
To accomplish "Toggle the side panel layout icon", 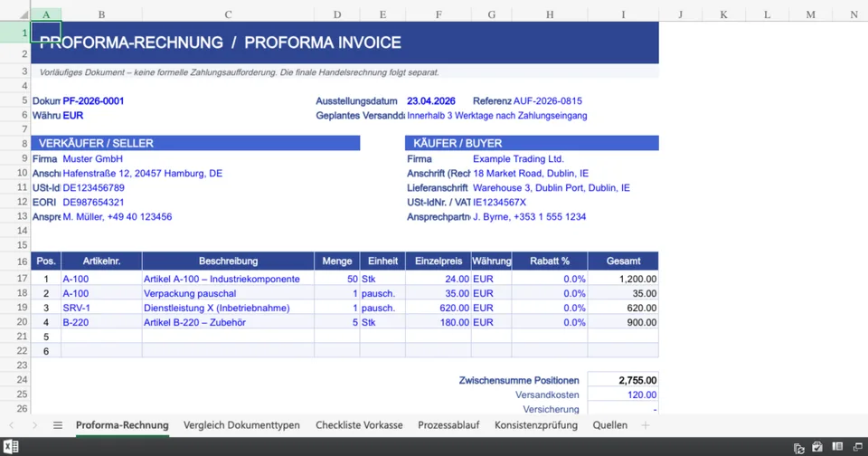I will coord(837,447).
